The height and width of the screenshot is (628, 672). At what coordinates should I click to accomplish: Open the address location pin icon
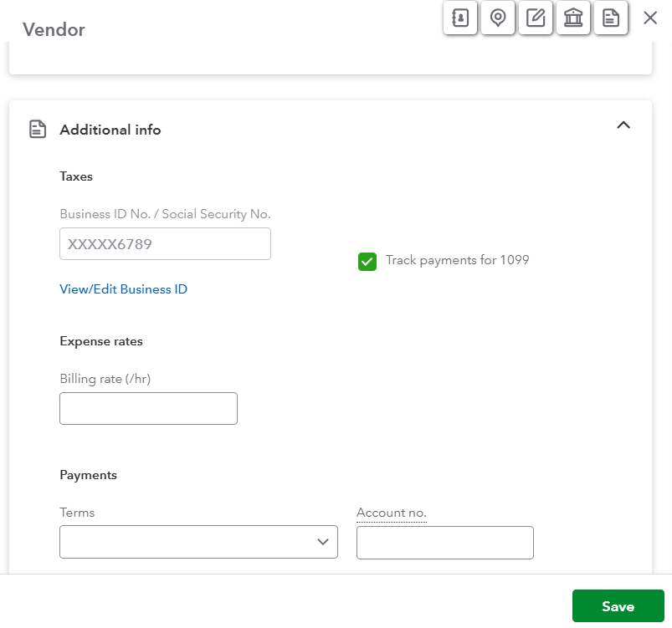pyautogui.click(x=498, y=18)
